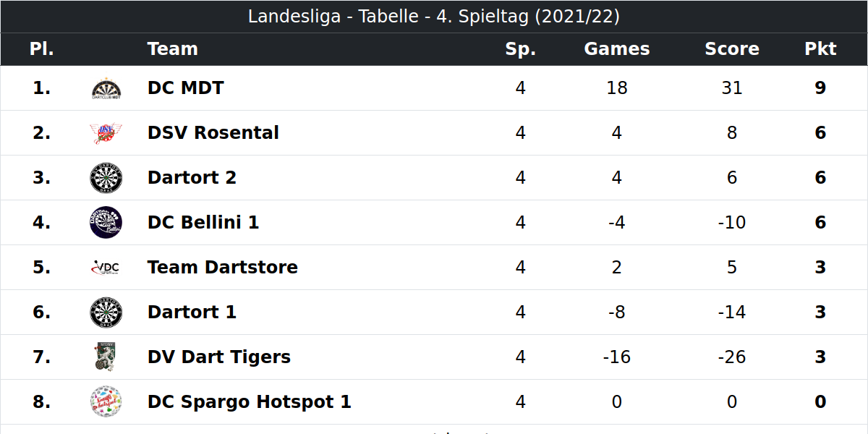Open the DC Spargo Hotspot 1 name
This screenshot has height=434, width=868.
pos(250,402)
